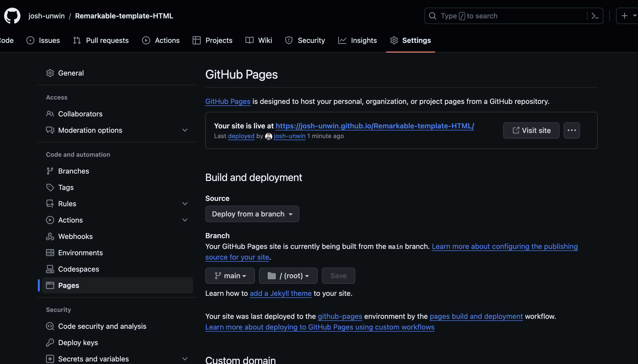Click Learn more about custom workflows link
Viewport: 638px width, 364px height.
pyautogui.click(x=320, y=327)
